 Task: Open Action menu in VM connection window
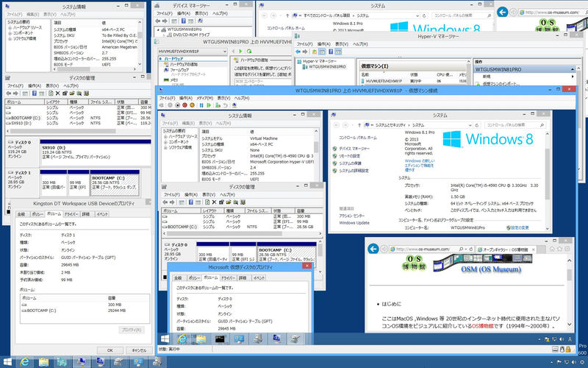186,98
